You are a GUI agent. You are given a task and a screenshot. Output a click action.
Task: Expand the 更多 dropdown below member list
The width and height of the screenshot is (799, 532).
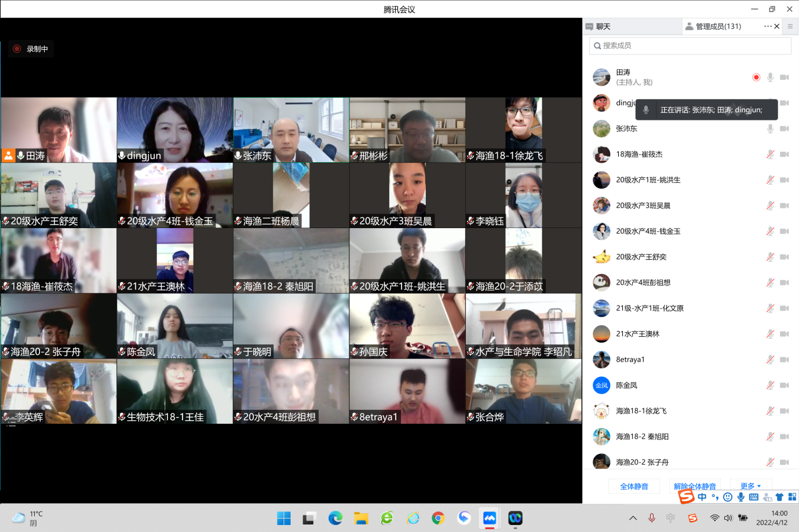pos(750,486)
